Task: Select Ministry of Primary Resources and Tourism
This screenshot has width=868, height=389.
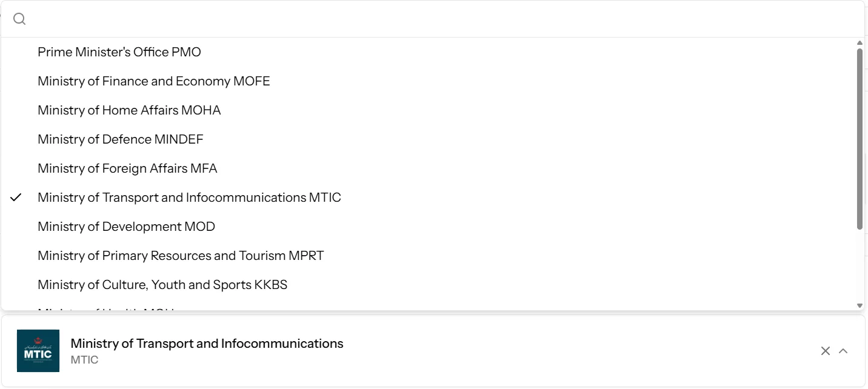Action: [x=181, y=256]
